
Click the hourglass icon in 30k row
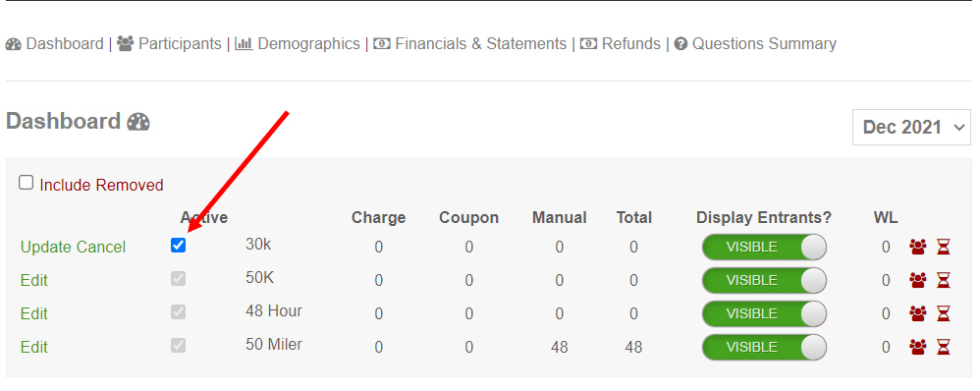click(x=943, y=248)
